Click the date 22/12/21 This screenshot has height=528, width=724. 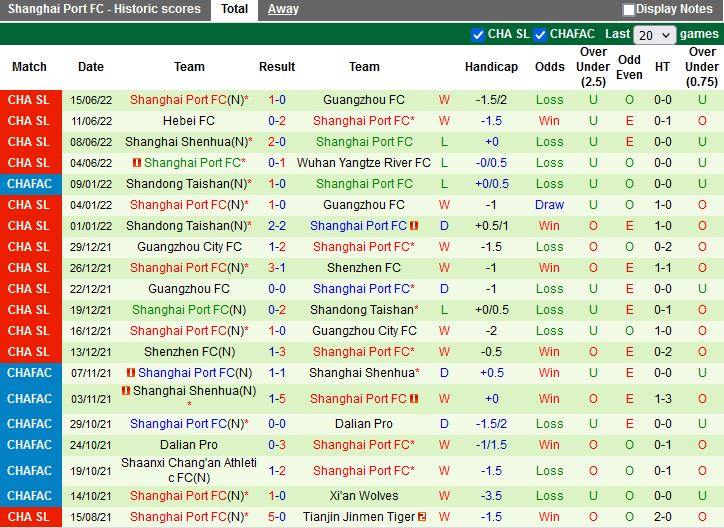point(91,289)
